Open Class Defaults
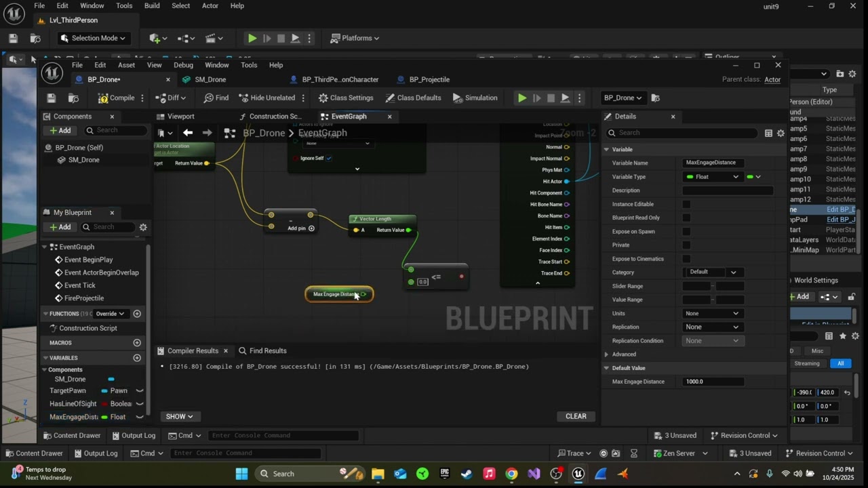This screenshot has height=488, width=868. [413, 98]
